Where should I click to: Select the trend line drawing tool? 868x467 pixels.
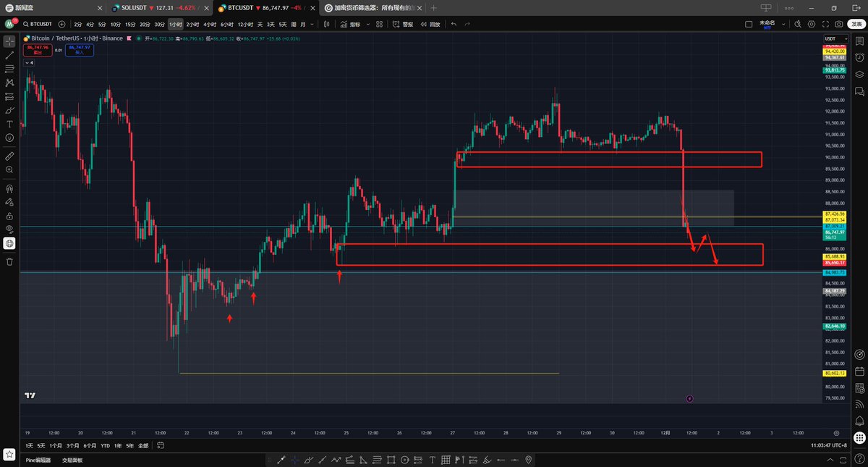click(x=9, y=55)
